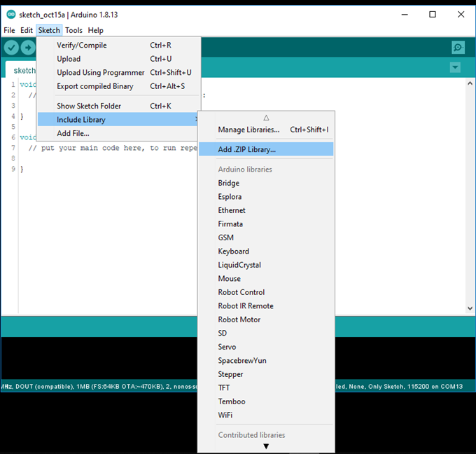Open the Help menu
The height and width of the screenshot is (454, 476).
[96, 30]
